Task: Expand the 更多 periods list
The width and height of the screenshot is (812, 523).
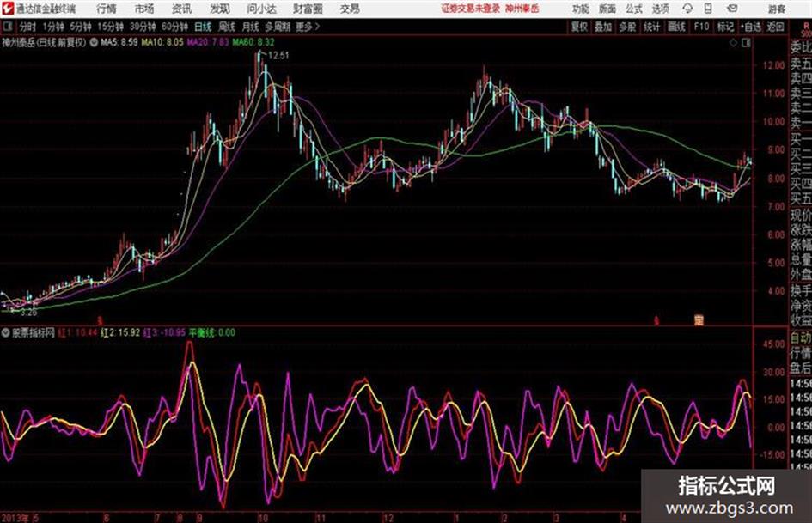Action: (x=308, y=27)
